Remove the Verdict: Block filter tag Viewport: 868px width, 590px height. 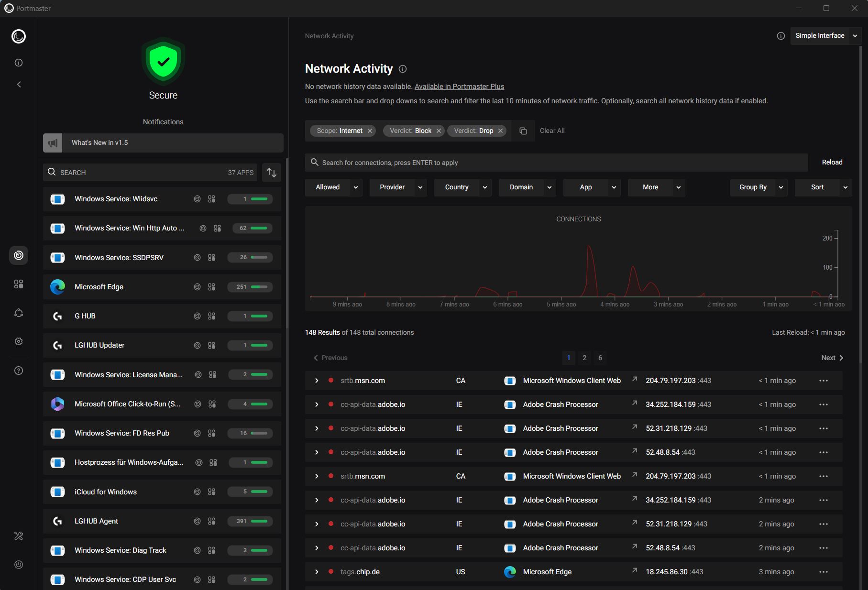[x=439, y=131]
